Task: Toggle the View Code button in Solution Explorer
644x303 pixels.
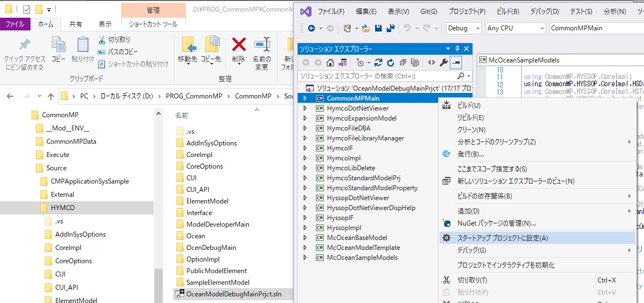Action: coord(432,62)
